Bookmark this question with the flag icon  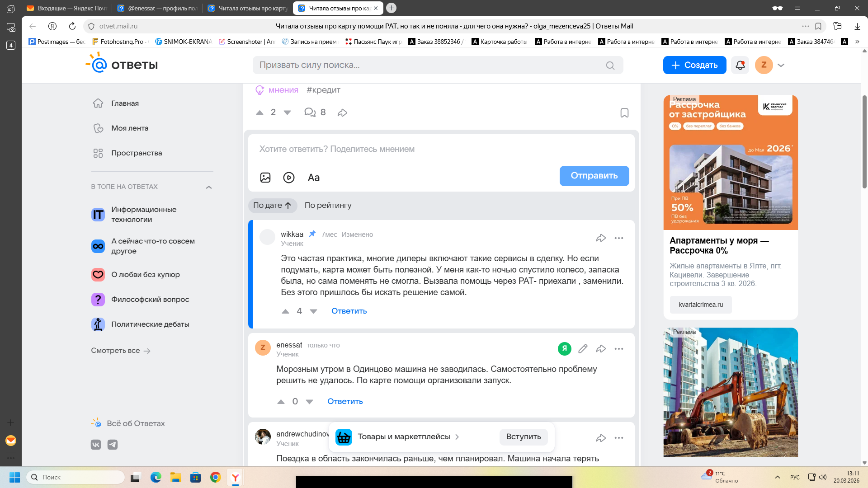(624, 113)
